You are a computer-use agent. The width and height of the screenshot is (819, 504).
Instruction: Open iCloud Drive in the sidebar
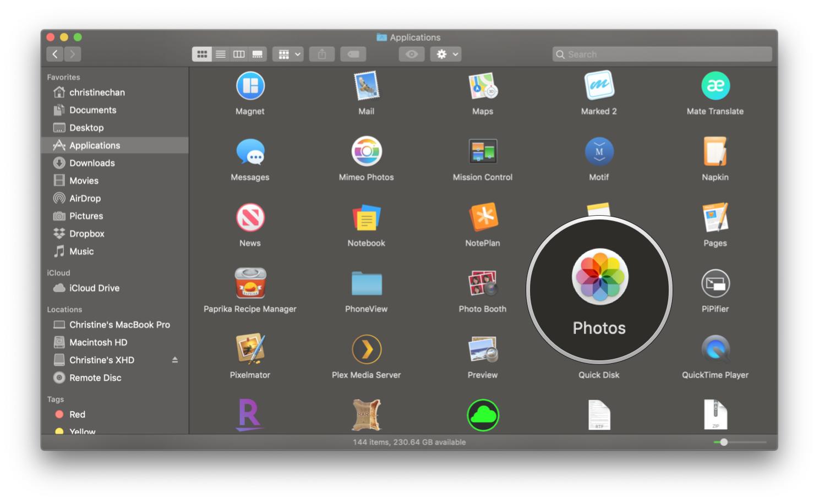click(114, 288)
